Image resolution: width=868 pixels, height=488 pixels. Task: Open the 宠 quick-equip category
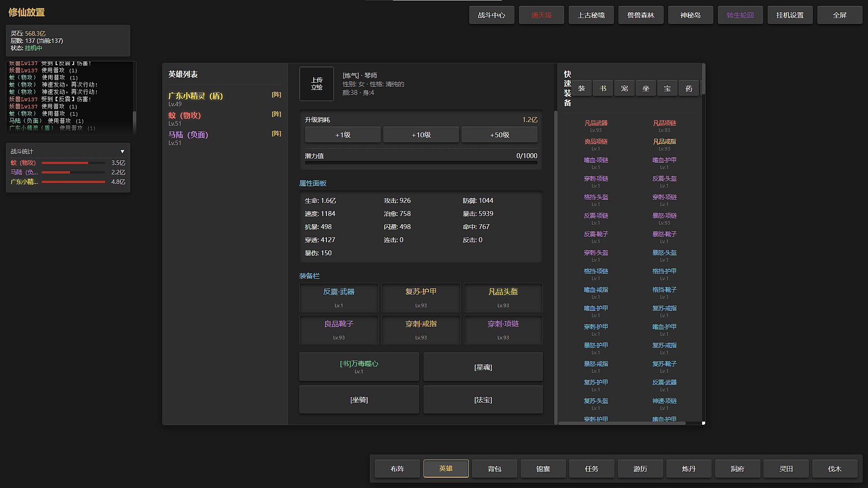[624, 89]
